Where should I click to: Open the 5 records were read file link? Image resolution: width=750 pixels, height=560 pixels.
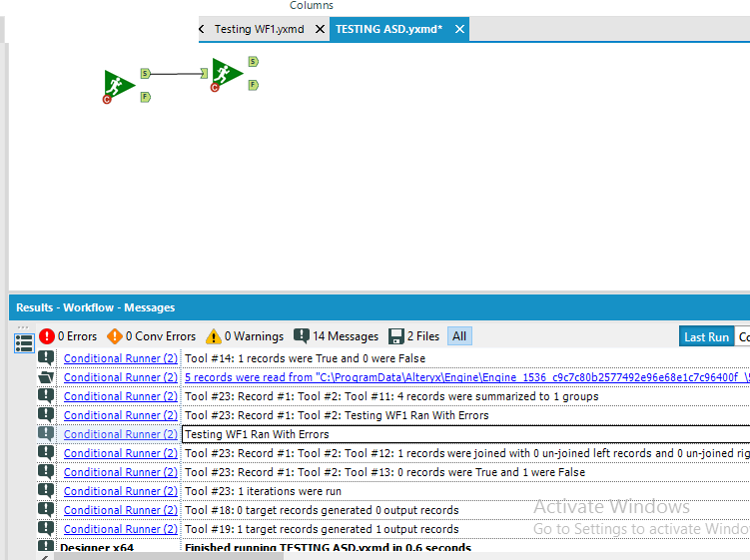tap(466, 377)
